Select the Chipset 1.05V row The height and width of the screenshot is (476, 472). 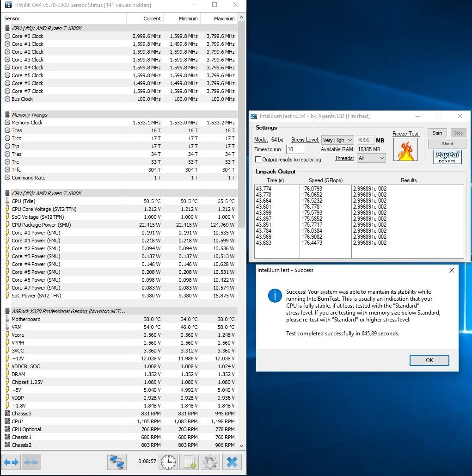click(x=120, y=382)
